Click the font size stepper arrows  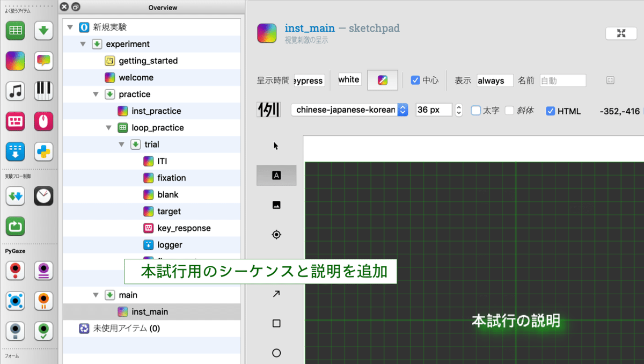tap(458, 110)
